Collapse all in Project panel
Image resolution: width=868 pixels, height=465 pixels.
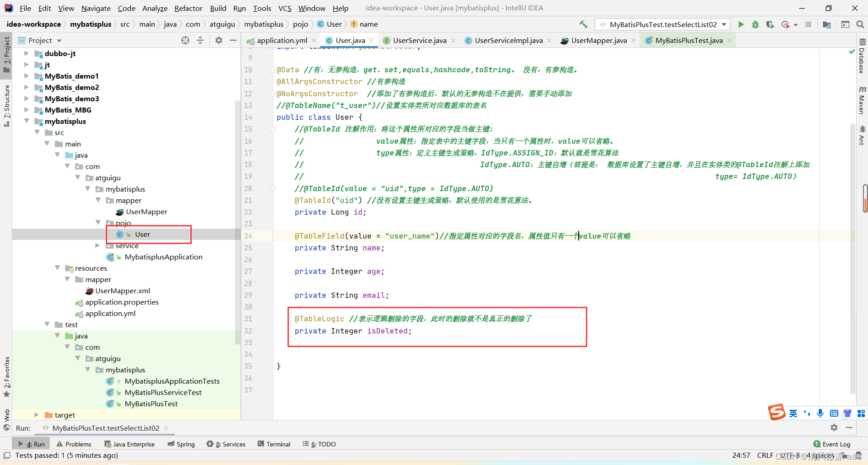(x=200, y=40)
